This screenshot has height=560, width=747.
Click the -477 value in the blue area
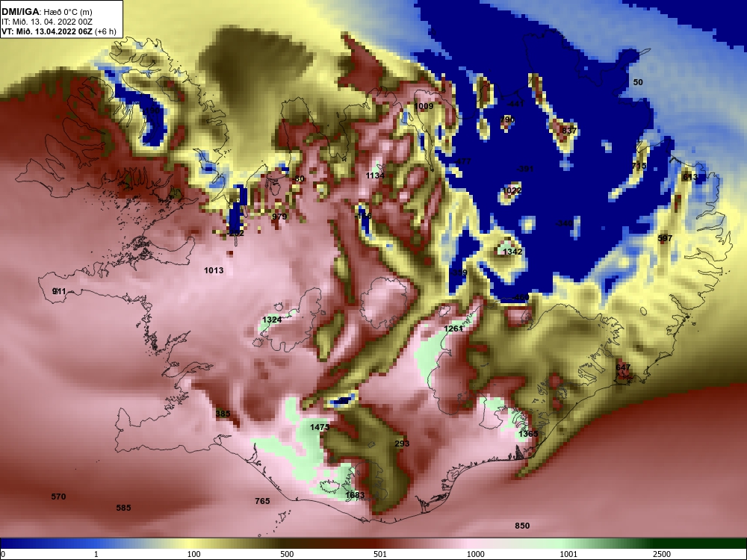click(462, 161)
